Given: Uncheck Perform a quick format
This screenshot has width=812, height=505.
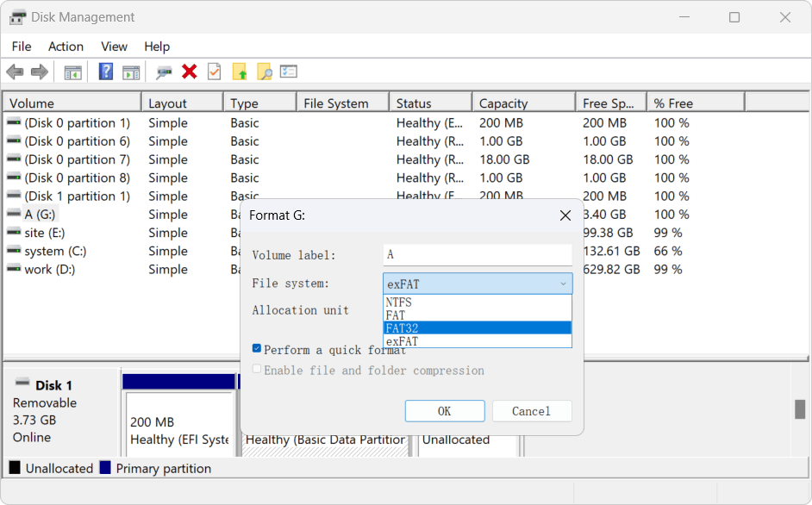Looking at the screenshot, I should [x=257, y=349].
